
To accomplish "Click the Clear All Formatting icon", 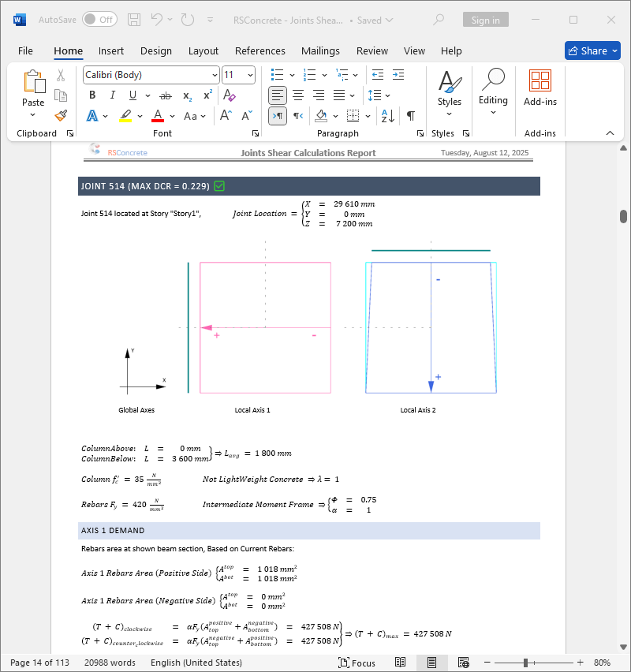I will tap(230, 95).
